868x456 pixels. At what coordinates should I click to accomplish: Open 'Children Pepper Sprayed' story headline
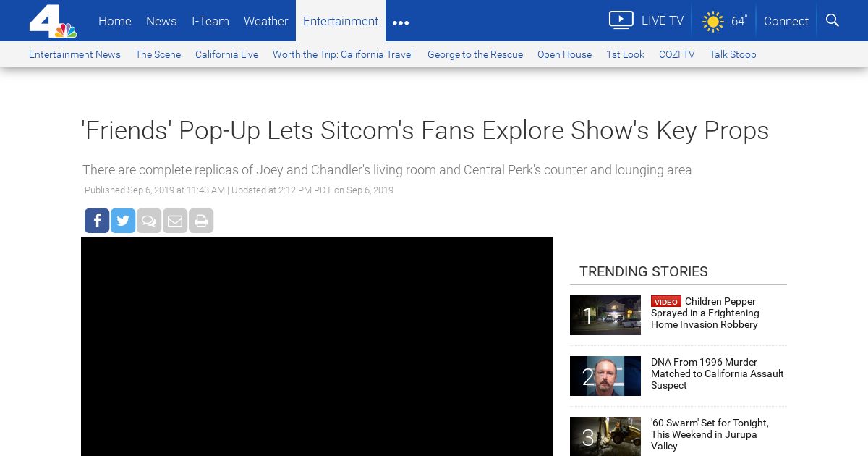[x=705, y=313]
